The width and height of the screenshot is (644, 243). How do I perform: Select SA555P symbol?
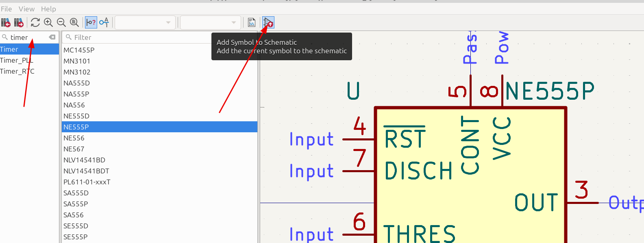[x=159, y=204]
